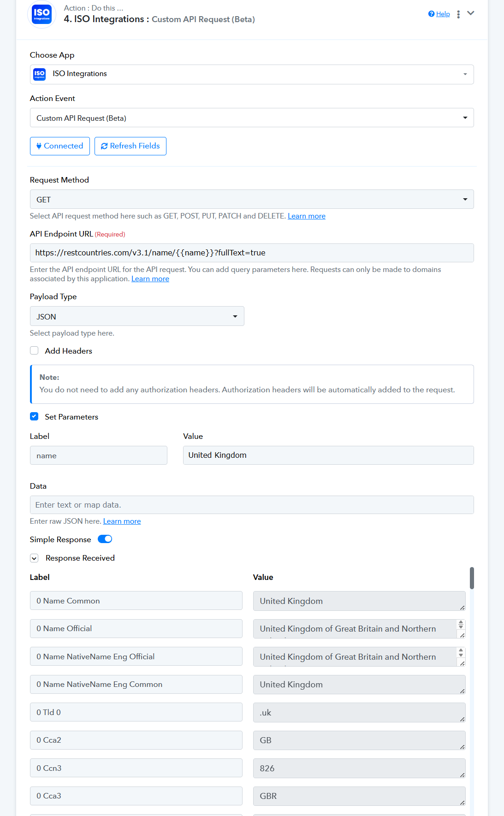This screenshot has width=504, height=816.
Task: Click the 'GB' value box
Action: 359,740
